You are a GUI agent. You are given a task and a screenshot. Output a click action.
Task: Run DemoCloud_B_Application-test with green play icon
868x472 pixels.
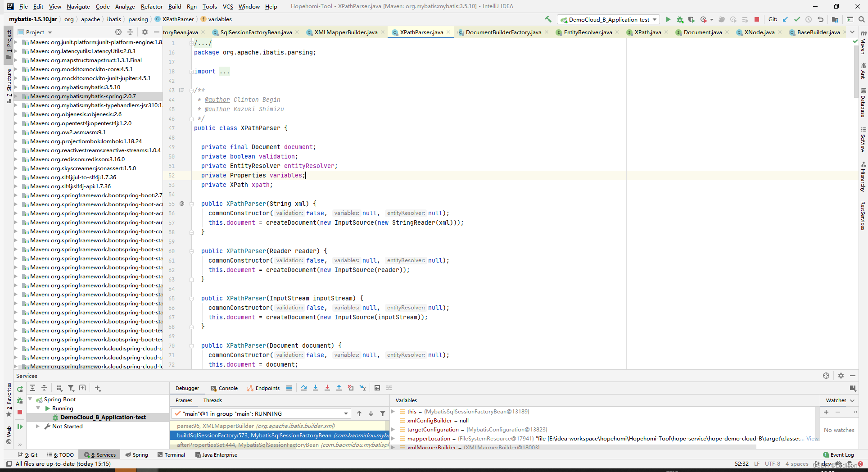(x=668, y=19)
